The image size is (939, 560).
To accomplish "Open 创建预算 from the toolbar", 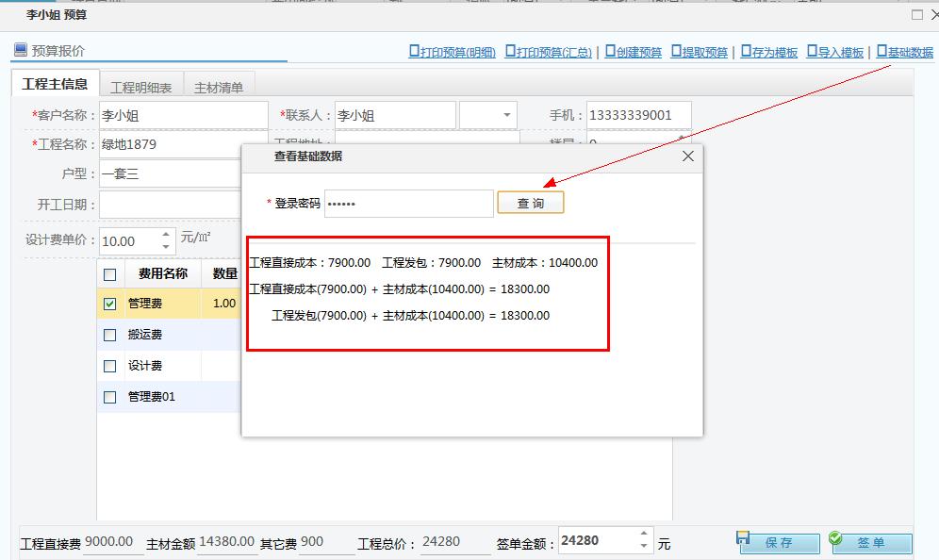I will coord(634,53).
